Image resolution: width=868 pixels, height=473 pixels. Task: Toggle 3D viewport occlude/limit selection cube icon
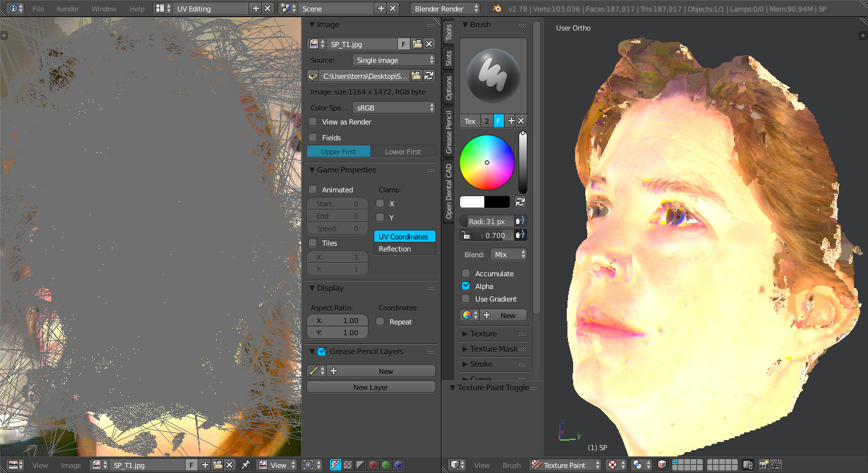pos(661,465)
